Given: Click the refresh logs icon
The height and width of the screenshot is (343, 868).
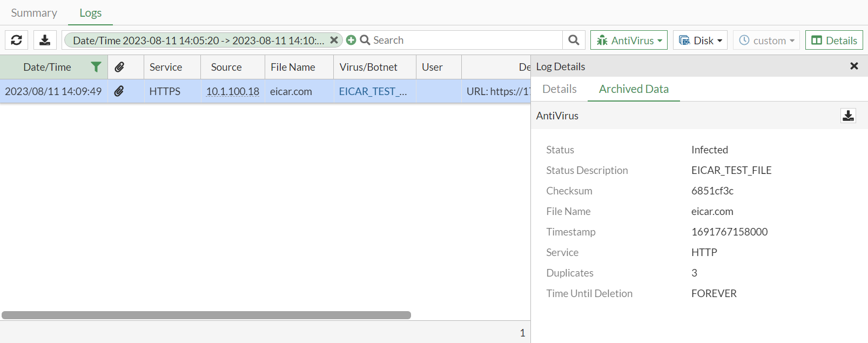Looking at the screenshot, I should point(17,40).
